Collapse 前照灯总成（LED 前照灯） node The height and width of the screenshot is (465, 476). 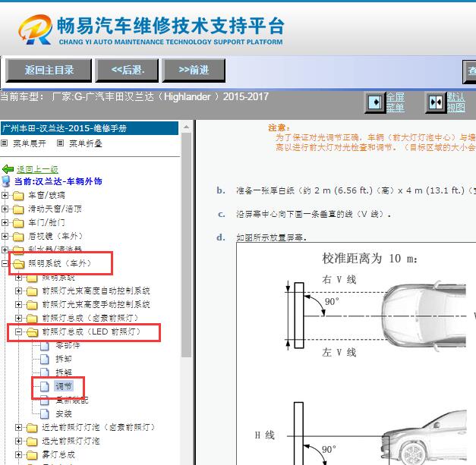tap(18, 331)
